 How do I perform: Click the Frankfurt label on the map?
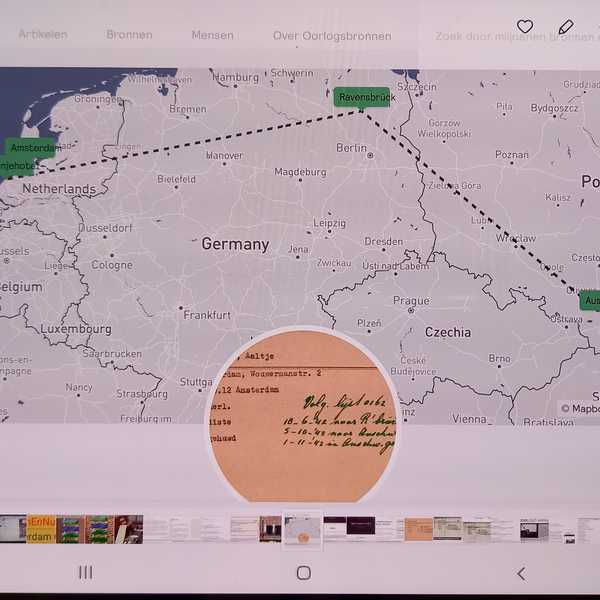pos(207,315)
